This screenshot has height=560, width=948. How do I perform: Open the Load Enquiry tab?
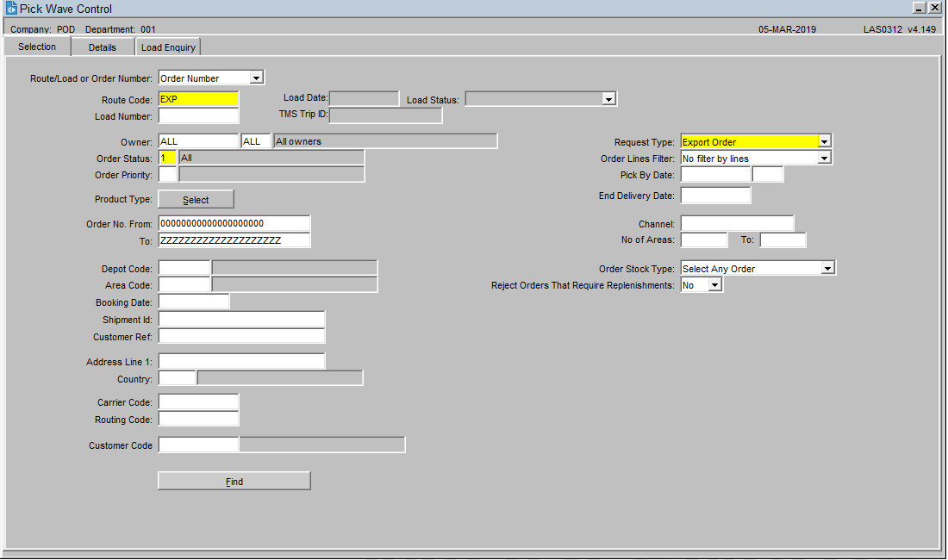[x=168, y=47]
